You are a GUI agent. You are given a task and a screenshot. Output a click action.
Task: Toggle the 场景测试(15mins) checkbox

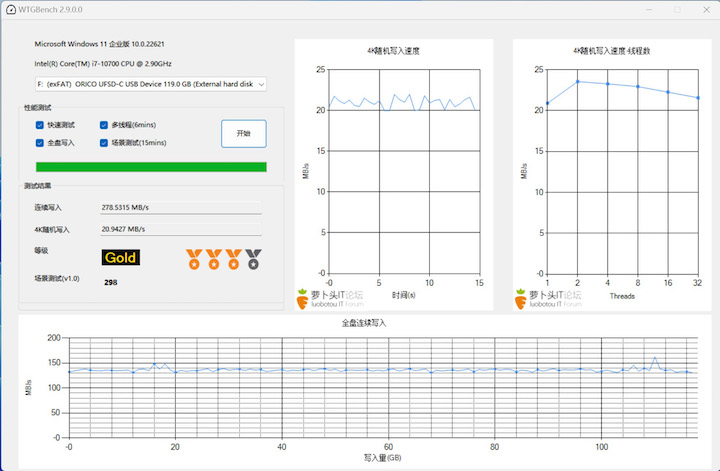click(104, 143)
